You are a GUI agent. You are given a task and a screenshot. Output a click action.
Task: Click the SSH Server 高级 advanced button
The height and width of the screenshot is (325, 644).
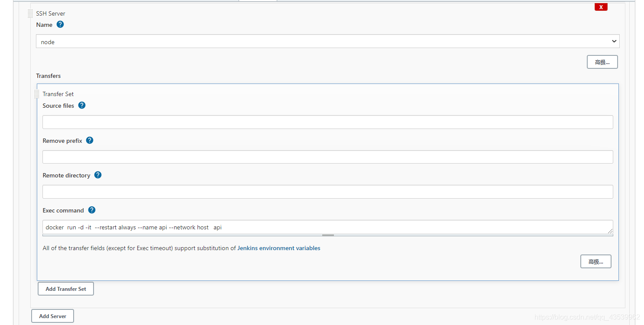point(602,62)
